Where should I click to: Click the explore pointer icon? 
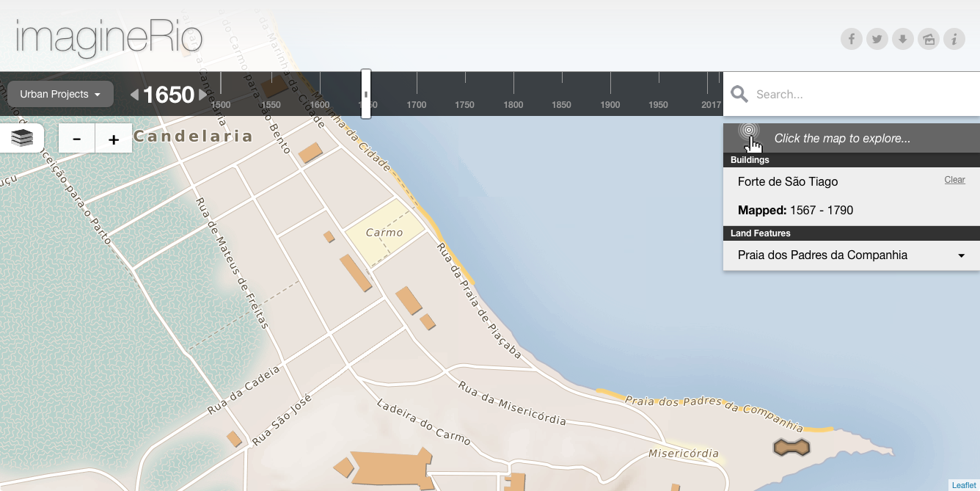tap(750, 137)
